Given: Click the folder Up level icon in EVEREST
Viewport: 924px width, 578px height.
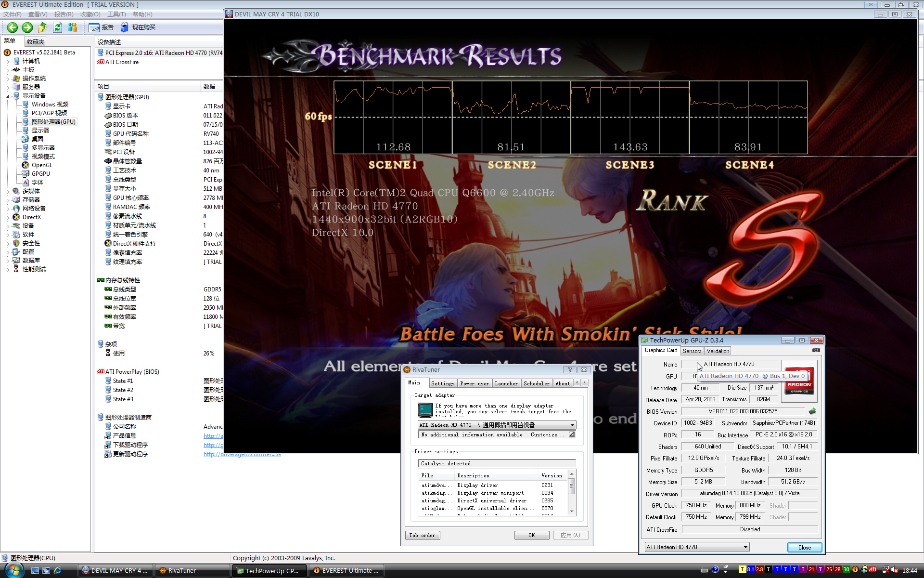Looking at the screenshot, I should (42, 27).
